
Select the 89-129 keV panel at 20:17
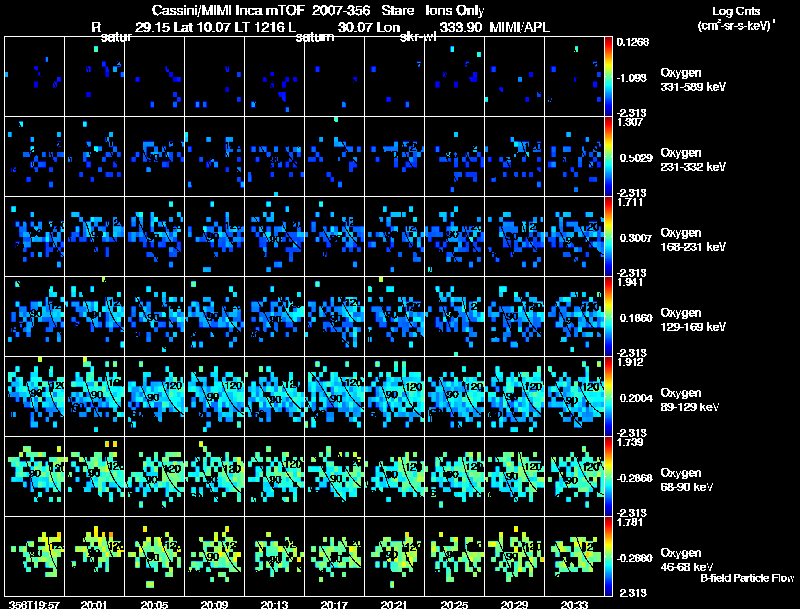335,396
